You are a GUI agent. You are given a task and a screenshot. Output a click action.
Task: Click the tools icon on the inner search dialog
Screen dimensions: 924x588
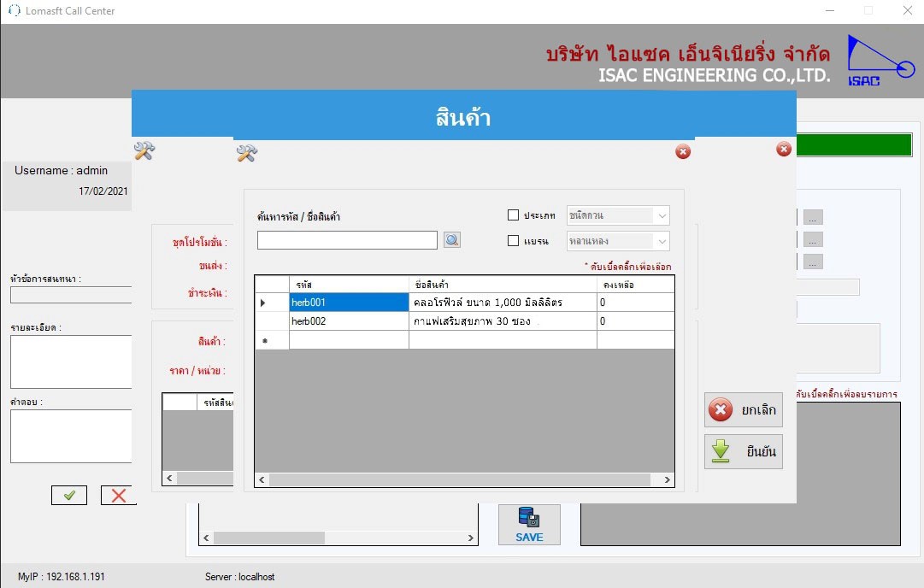pos(247,153)
